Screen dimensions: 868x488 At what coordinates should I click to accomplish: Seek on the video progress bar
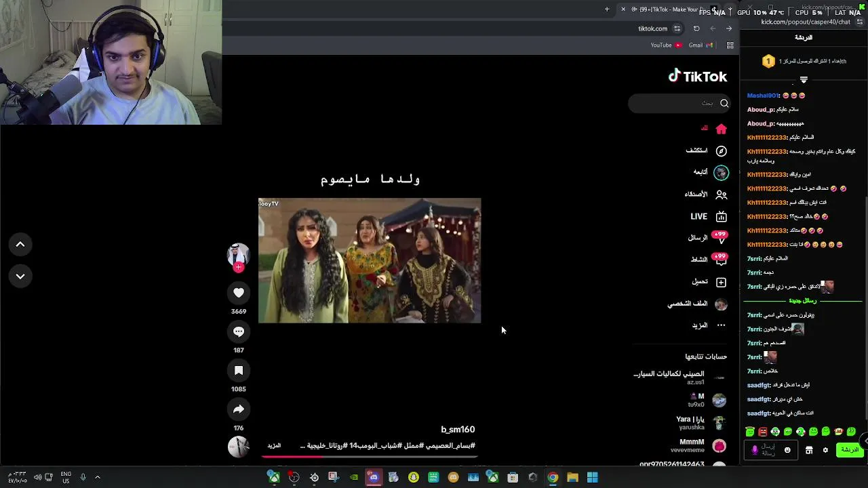click(370, 456)
